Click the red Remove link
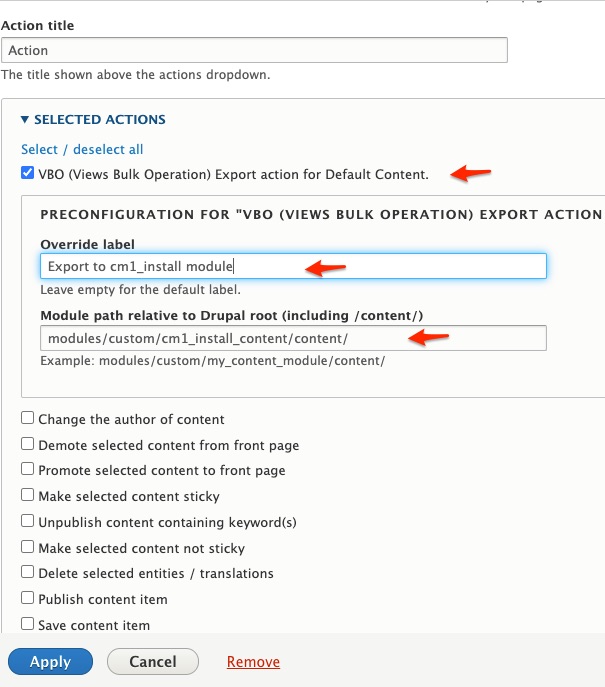Image resolution: width=605 pixels, height=687 pixels. click(x=253, y=662)
